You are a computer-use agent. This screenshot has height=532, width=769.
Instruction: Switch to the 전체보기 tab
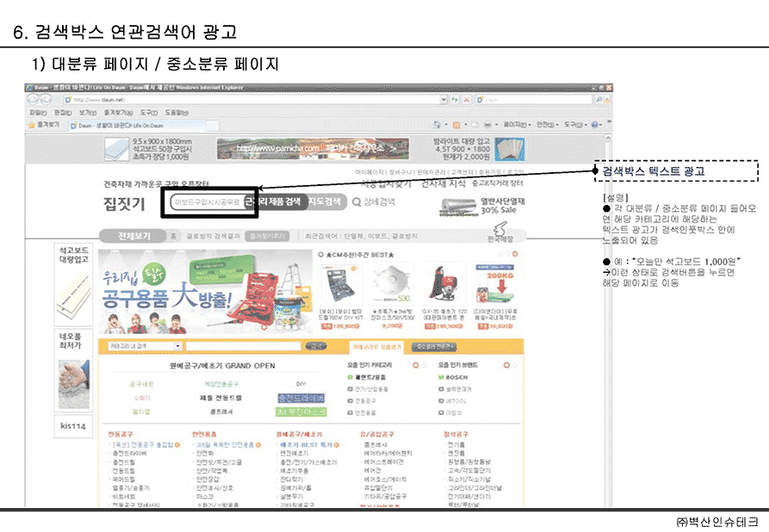pos(133,235)
